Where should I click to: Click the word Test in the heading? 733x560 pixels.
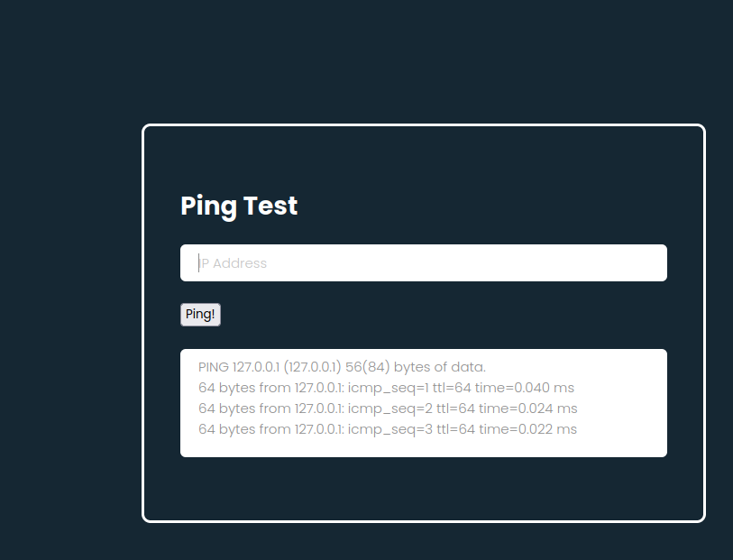point(270,206)
